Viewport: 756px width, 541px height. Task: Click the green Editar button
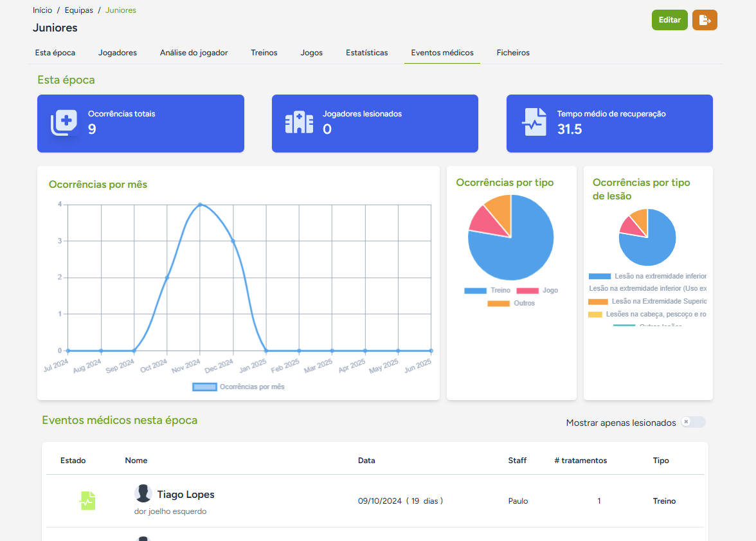670,20
